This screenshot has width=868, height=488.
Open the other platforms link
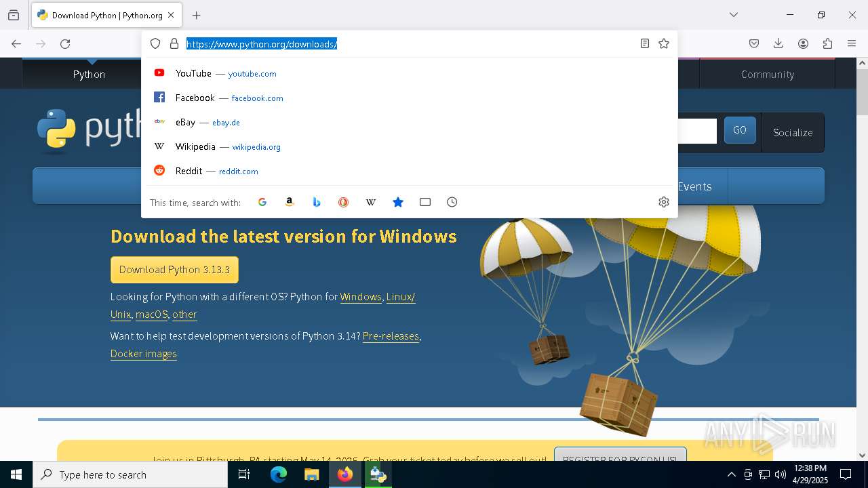pos(184,314)
